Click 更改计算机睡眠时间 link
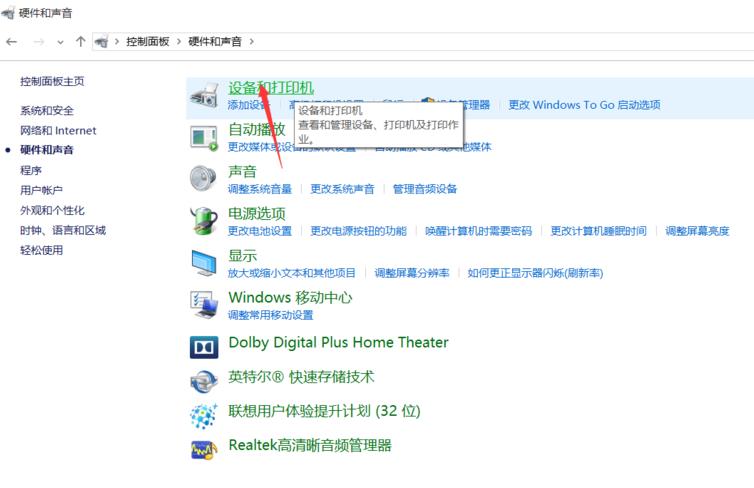 (x=599, y=231)
